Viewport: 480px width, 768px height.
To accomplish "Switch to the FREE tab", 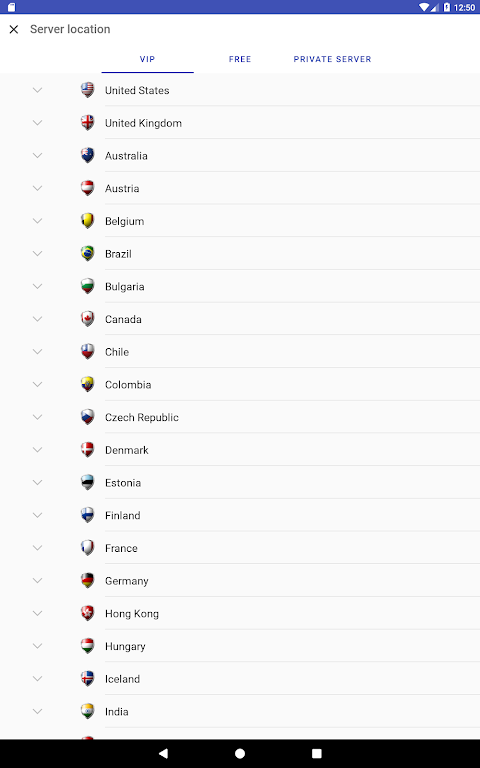I will pyautogui.click(x=240, y=59).
